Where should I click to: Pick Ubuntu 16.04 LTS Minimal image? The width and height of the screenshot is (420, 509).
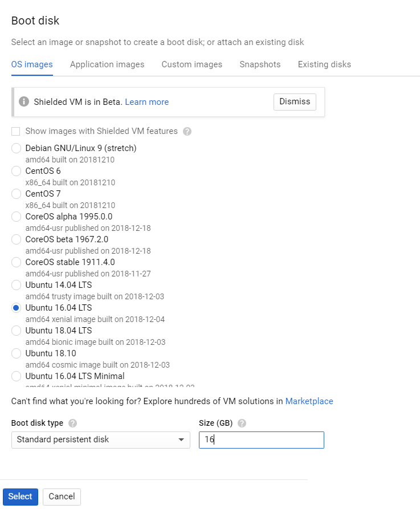pyautogui.click(x=16, y=376)
